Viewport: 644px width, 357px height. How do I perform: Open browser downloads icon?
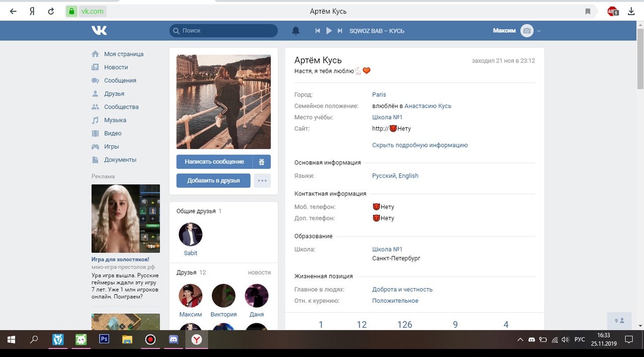pos(631,11)
